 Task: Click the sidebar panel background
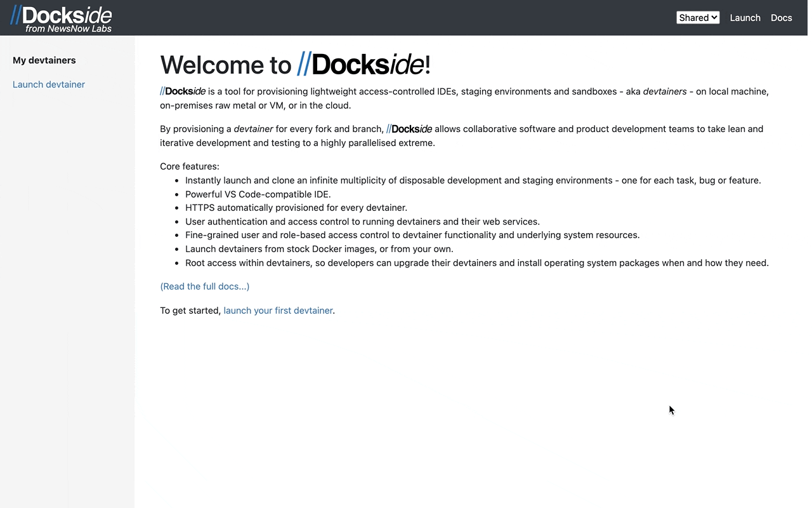tap(67, 254)
